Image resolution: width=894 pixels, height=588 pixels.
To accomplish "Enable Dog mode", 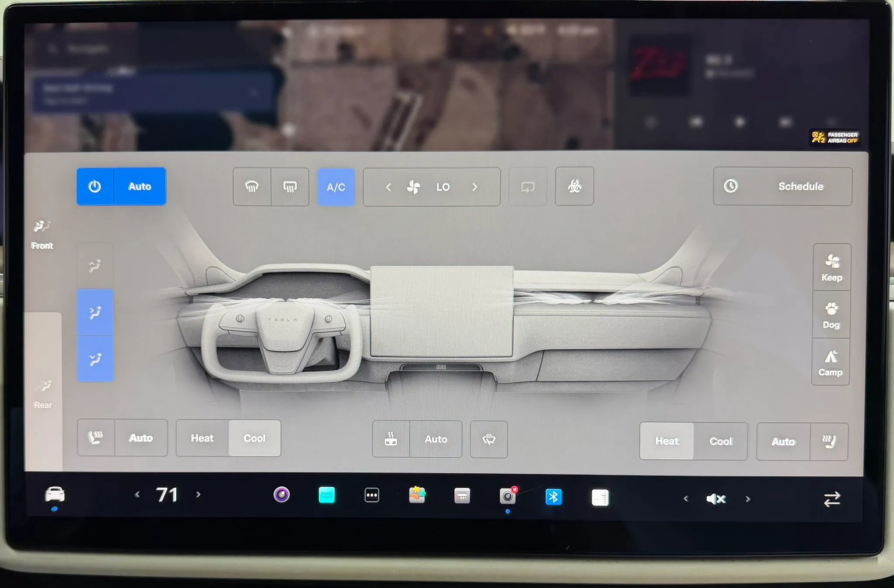I will (x=831, y=315).
